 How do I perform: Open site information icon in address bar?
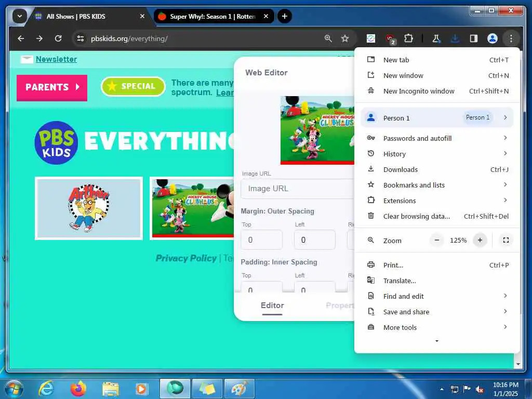(x=81, y=38)
